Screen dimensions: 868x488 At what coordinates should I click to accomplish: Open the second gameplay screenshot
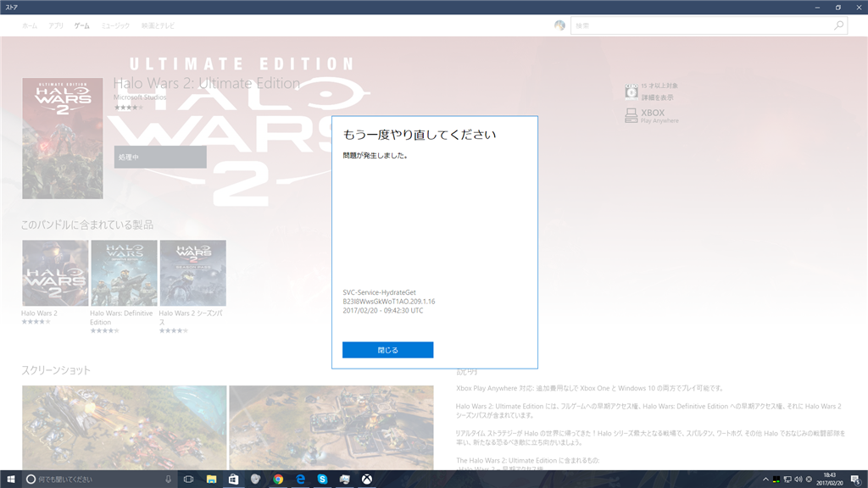click(x=331, y=428)
